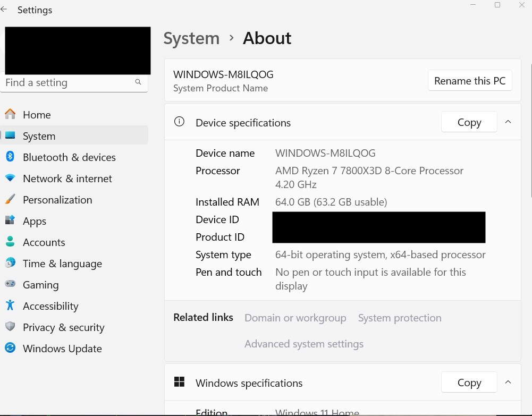Open Personalization settings

click(74, 200)
